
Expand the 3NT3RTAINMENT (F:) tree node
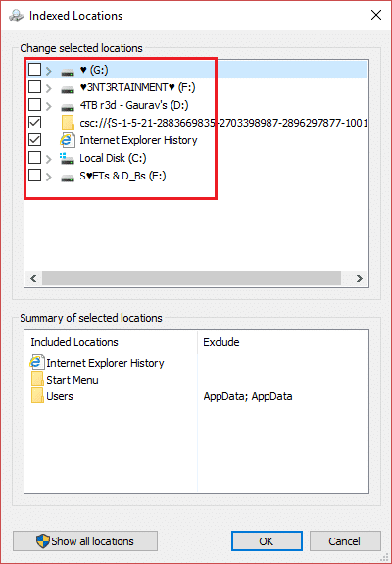[x=49, y=88]
